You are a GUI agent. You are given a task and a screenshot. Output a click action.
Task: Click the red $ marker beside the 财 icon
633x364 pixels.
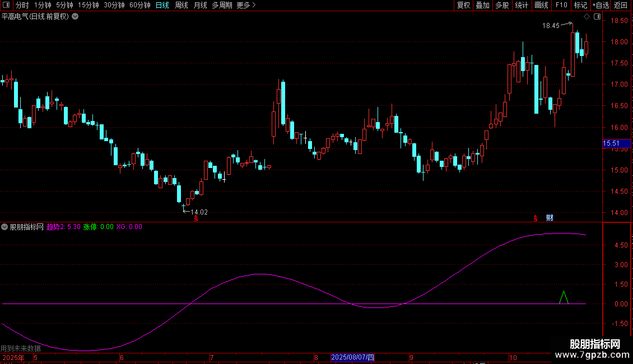[535, 218]
